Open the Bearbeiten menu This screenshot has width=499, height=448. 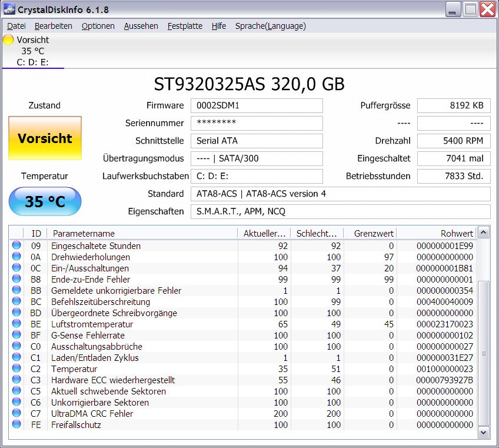tap(54, 26)
